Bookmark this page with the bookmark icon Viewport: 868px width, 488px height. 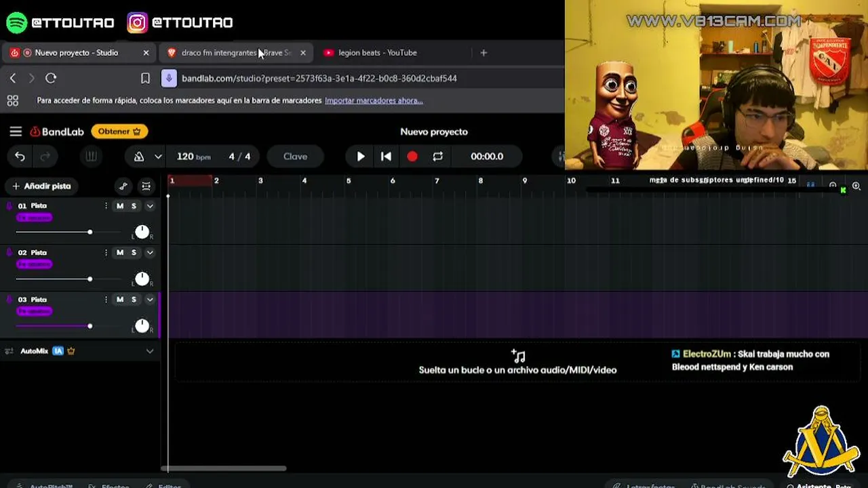click(145, 79)
